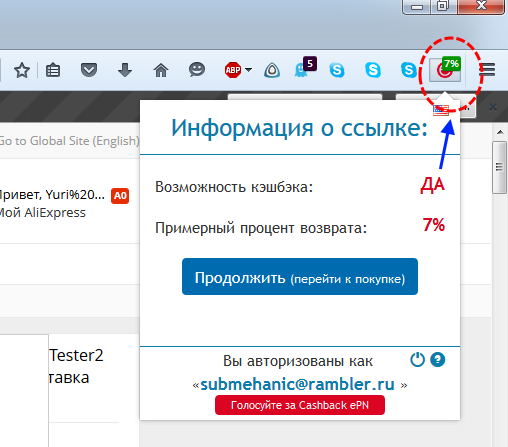This screenshot has width=508, height=447.
Task: Open Мой AliExpress link
Action: (43, 212)
